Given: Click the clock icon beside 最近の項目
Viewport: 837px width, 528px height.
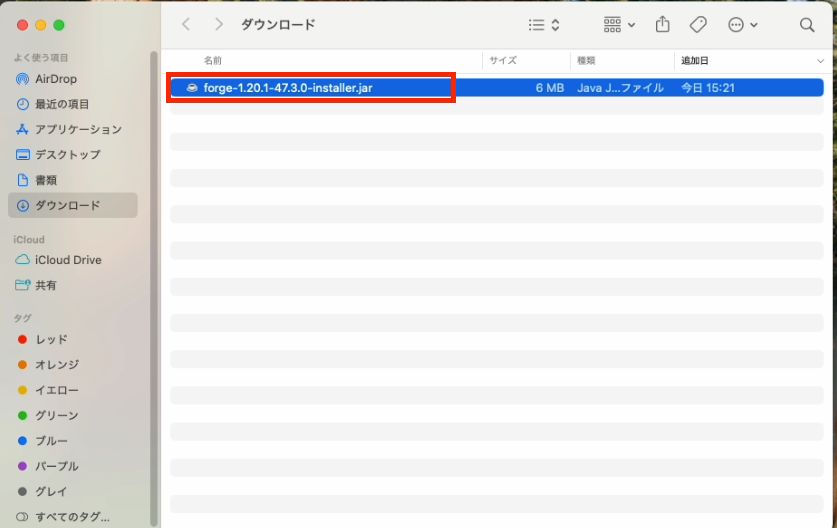Looking at the screenshot, I should [22, 104].
